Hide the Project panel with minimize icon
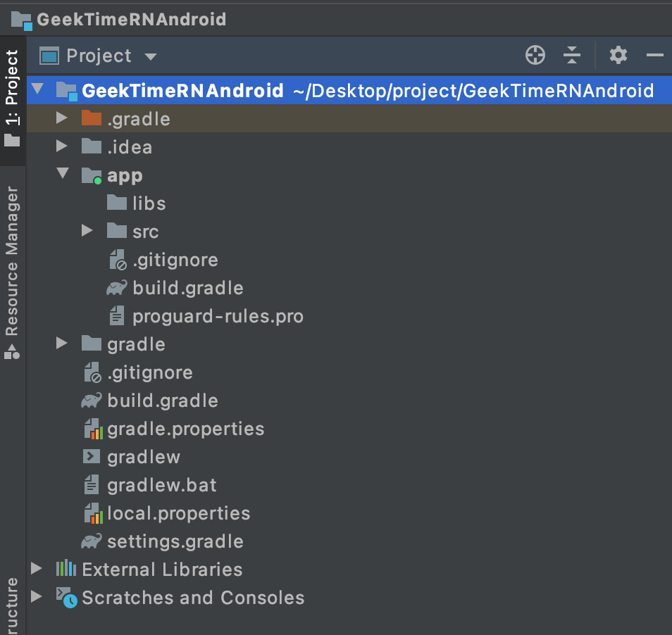This screenshot has width=672, height=635. [x=655, y=55]
